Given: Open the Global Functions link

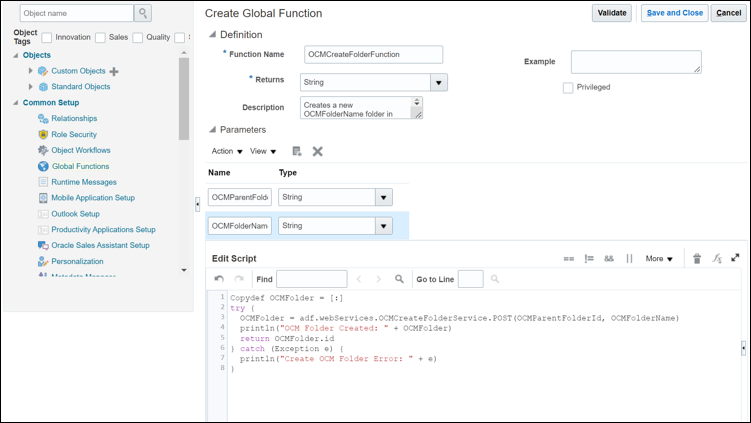Looking at the screenshot, I should (x=80, y=166).
